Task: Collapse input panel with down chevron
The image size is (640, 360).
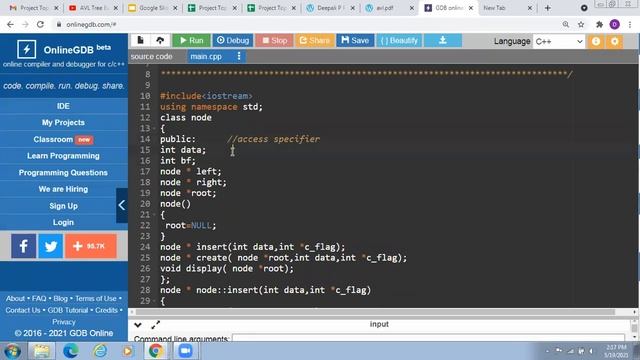Action: 138,325
